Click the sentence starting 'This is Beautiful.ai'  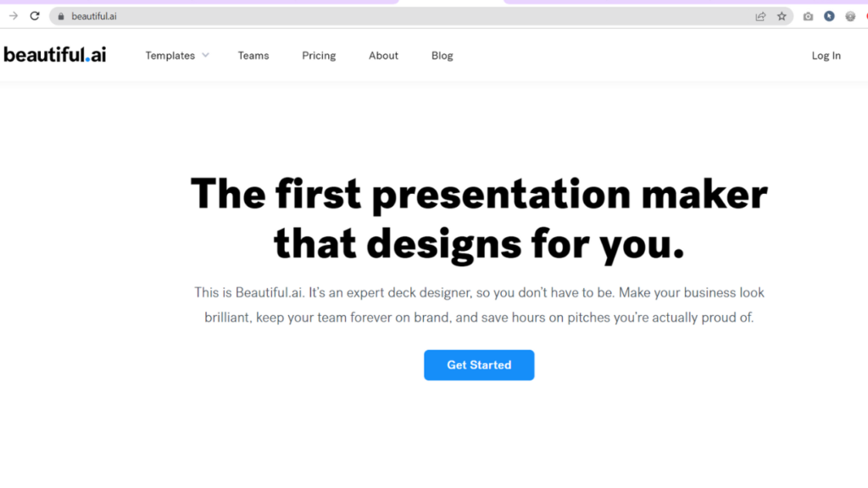pos(479,292)
